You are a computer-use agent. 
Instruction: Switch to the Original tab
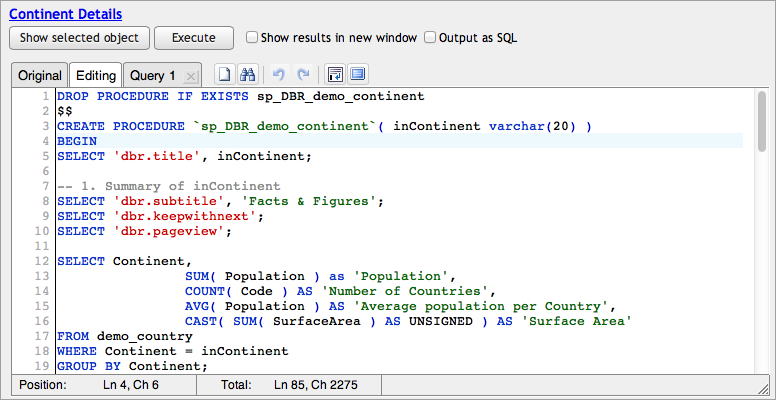tap(39, 76)
